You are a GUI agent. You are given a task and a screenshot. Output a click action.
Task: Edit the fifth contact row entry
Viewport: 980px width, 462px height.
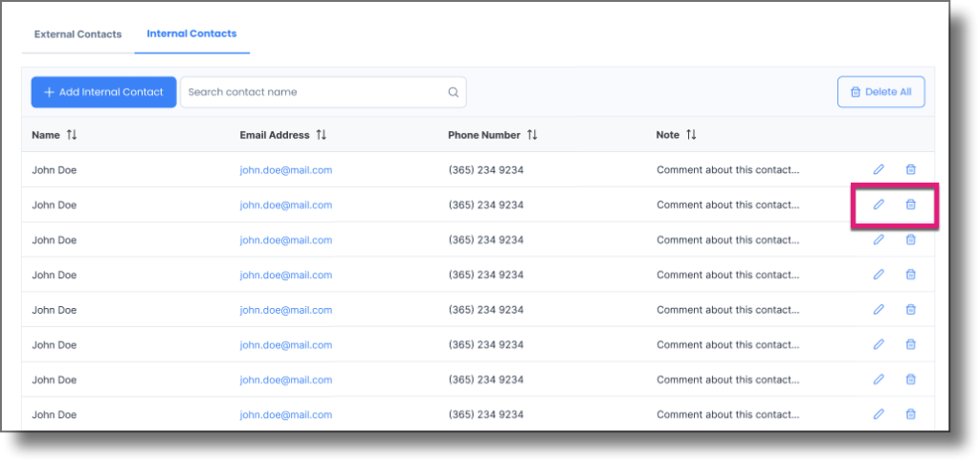click(x=879, y=309)
